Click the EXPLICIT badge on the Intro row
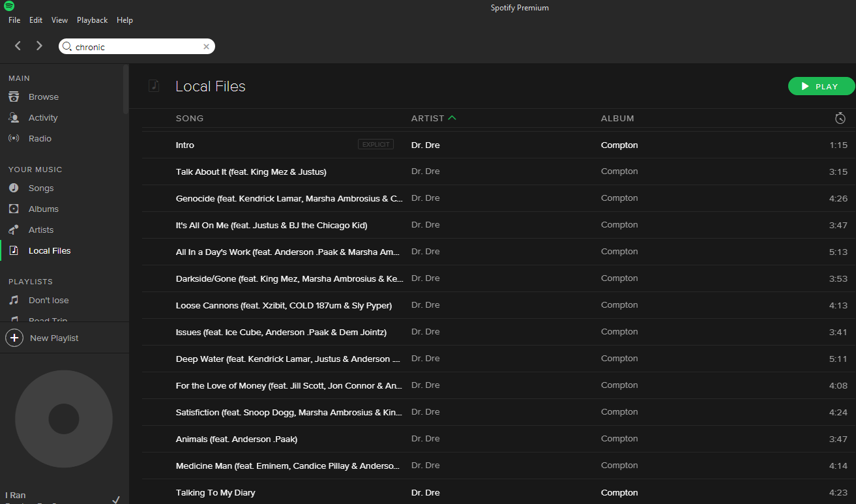This screenshot has height=504, width=856. coord(376,145)
